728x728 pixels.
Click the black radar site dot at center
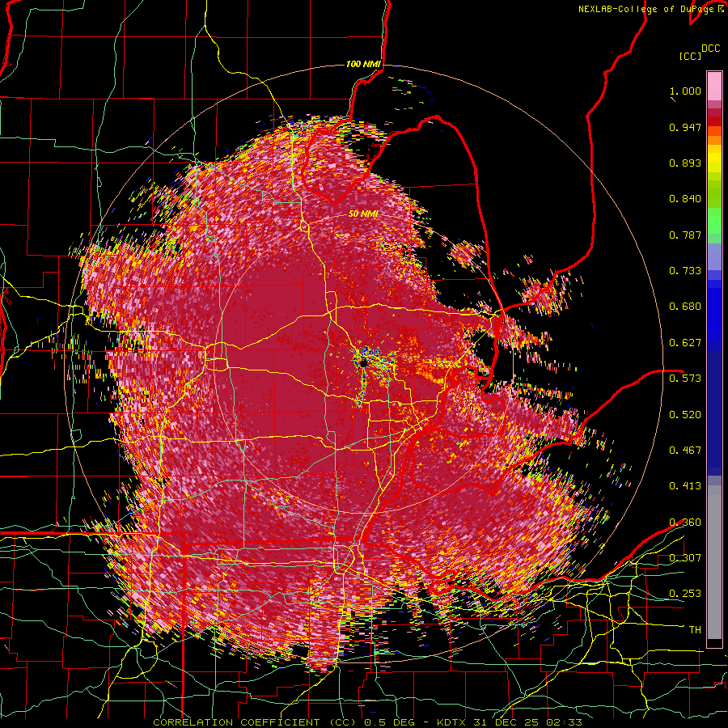[363, 363]
